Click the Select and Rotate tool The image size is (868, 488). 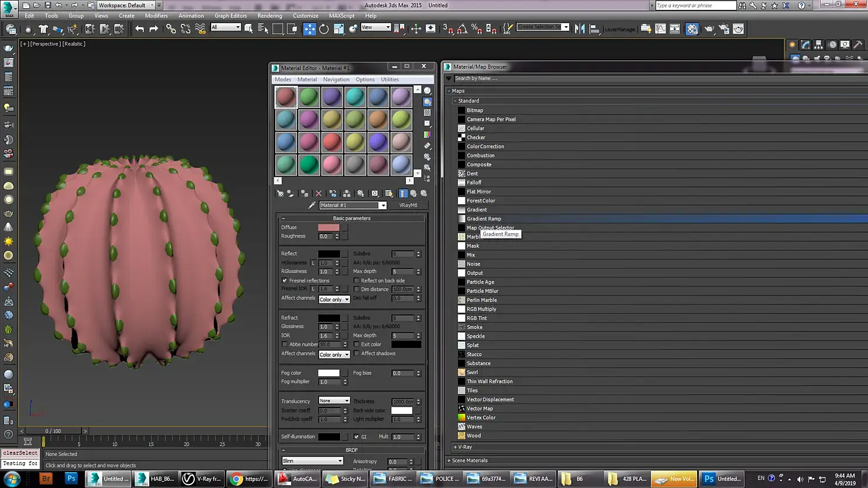click(x=324, y=29)
